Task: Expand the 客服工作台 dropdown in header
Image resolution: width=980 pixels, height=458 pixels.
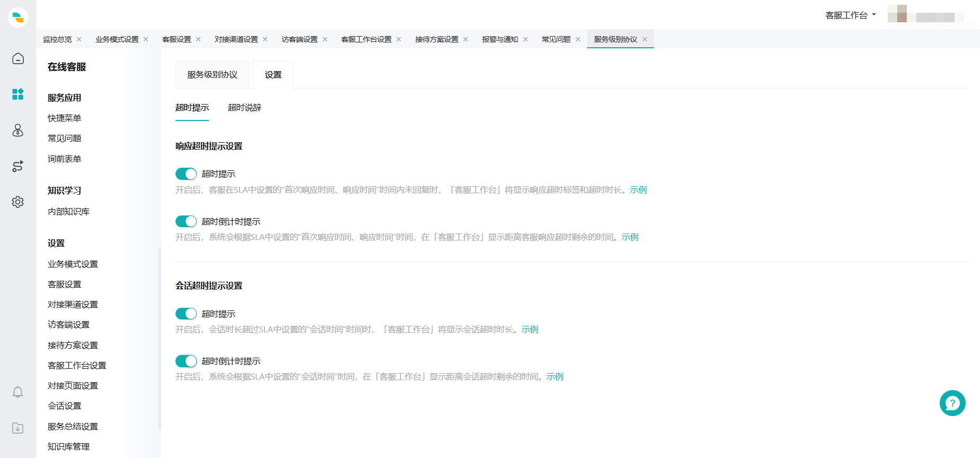Action: [x=851, y=15]
